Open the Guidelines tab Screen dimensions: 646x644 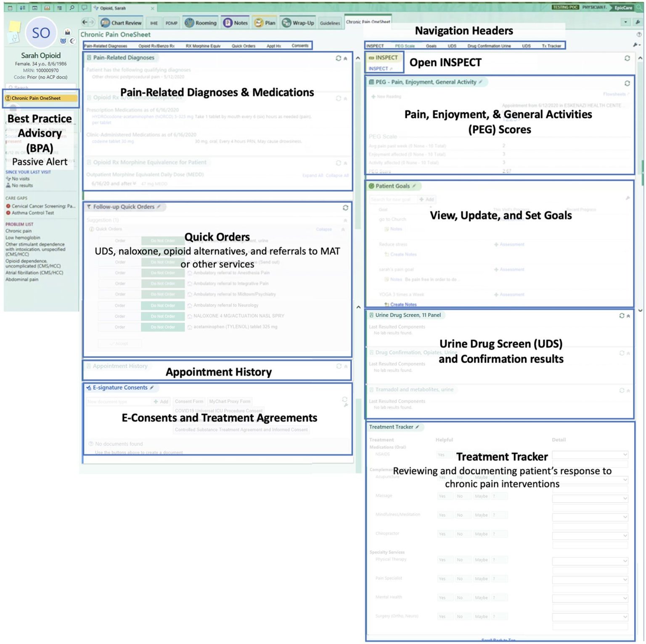click(330, 23)
